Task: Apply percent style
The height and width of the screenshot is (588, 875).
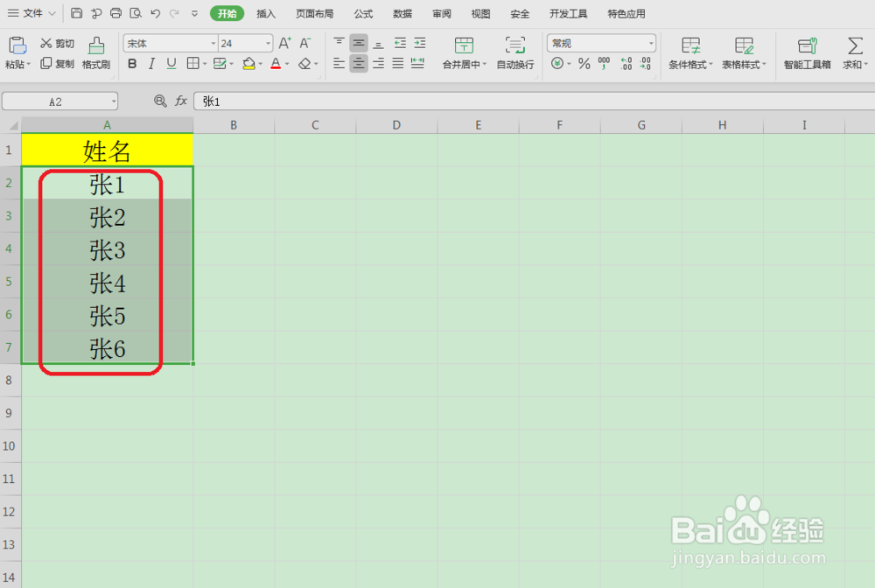Action: tap(584, 64)
